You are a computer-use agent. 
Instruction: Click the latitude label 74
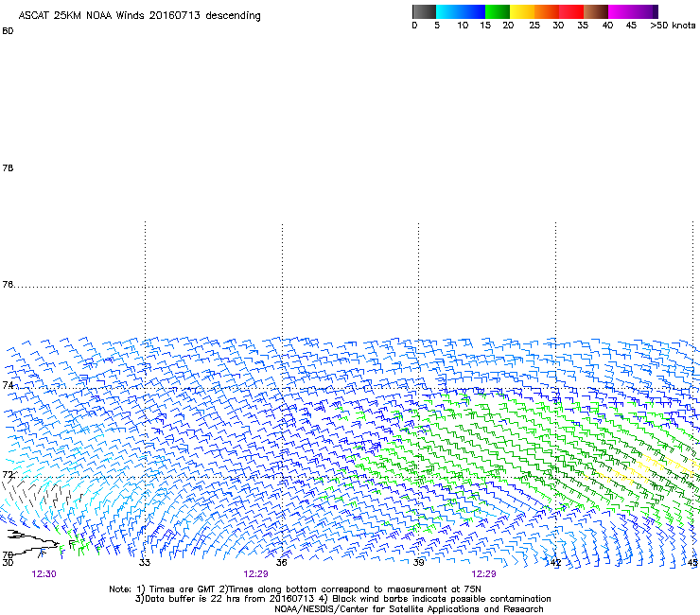(8, 385)
